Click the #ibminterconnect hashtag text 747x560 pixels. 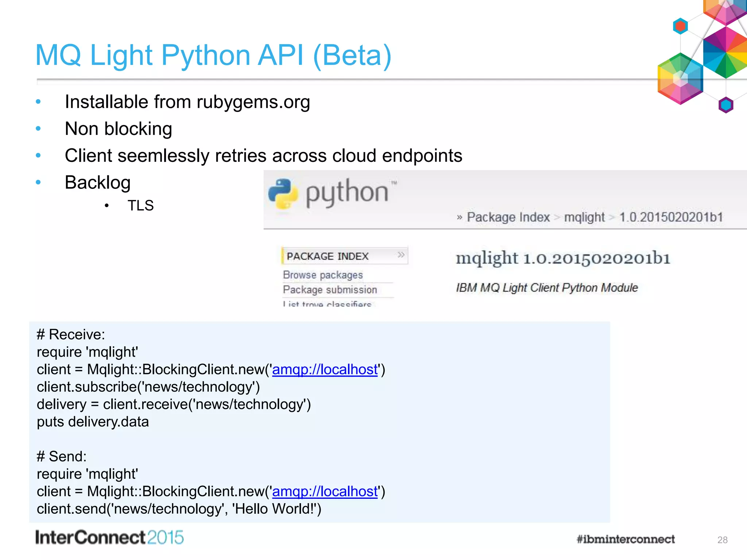[x=626, y=539]
